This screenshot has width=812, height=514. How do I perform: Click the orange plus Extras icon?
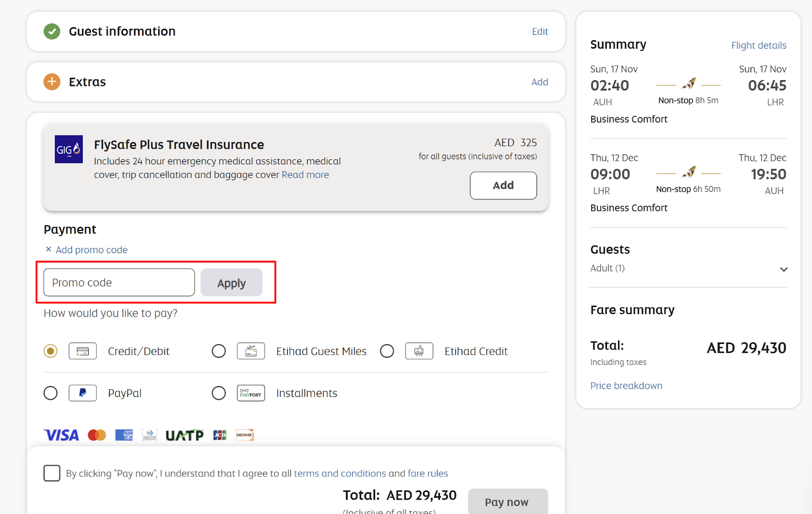(52, 82)
